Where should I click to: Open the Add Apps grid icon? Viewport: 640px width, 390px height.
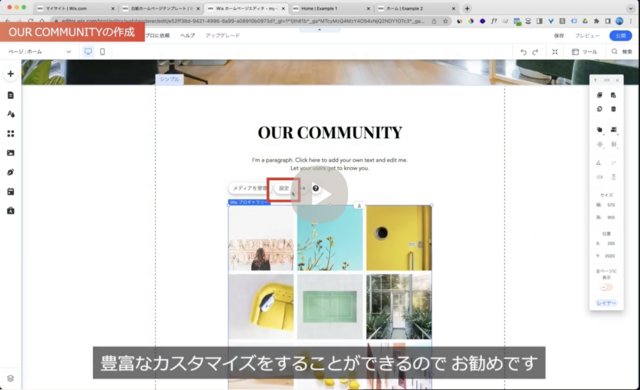coord(11,133)
